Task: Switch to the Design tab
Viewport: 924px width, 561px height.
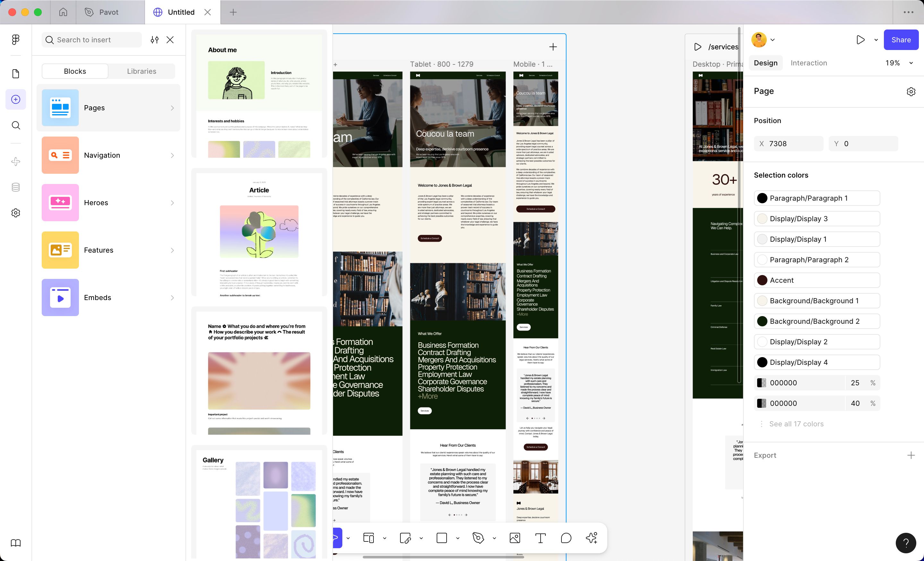Action: pyautogui.click(x=766, y=63)
